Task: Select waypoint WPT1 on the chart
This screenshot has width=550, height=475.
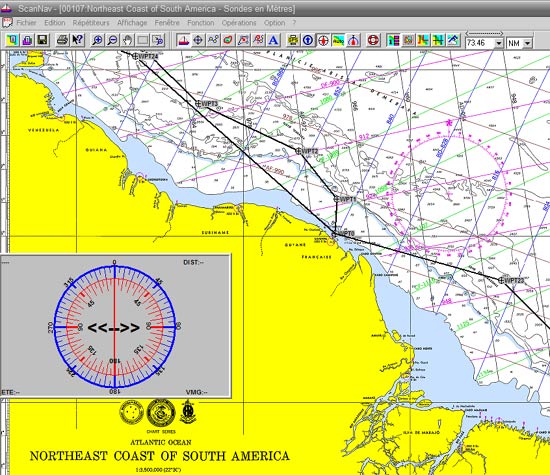Action: pyautogui.click(x=336, y=199)
